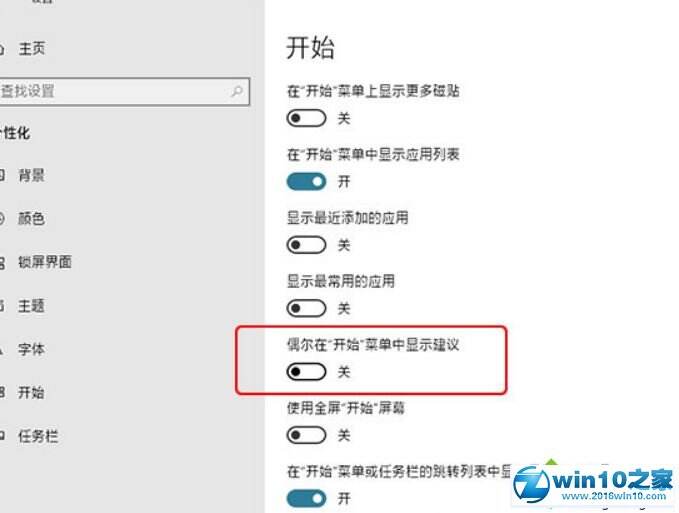Click the Colors (颜色) palette icon
This screenshot has width=679, height=513.
[x=2, y=219]
